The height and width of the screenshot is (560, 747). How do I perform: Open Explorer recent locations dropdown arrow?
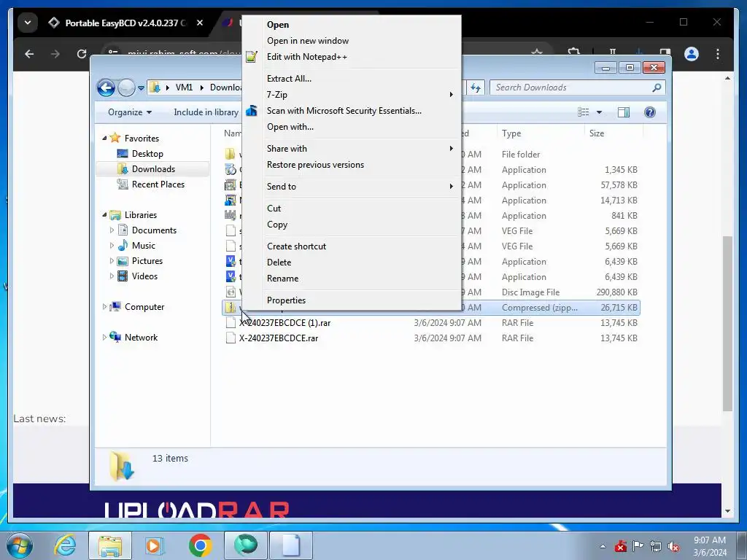pyautogui.click(x=141, y=88)
